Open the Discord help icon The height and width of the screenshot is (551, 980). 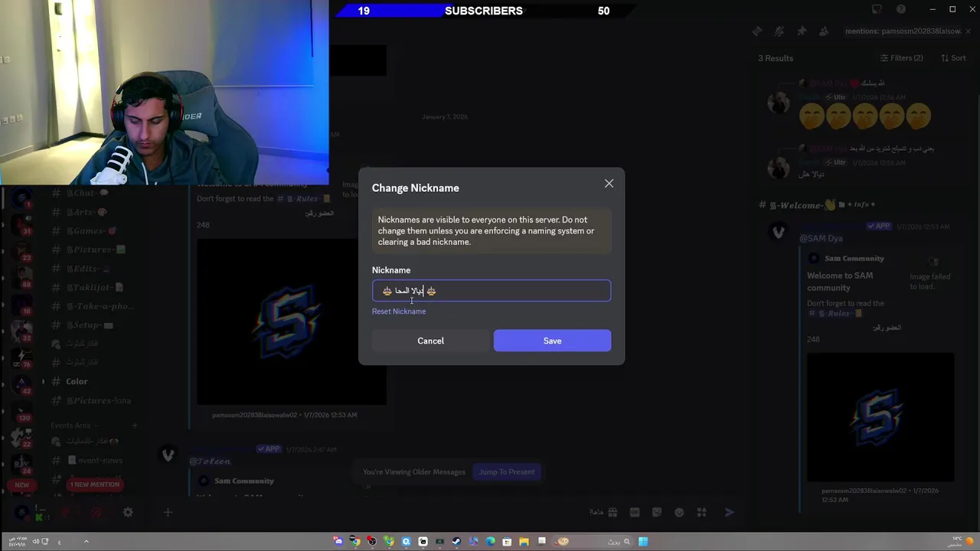[x=901, y=9]
